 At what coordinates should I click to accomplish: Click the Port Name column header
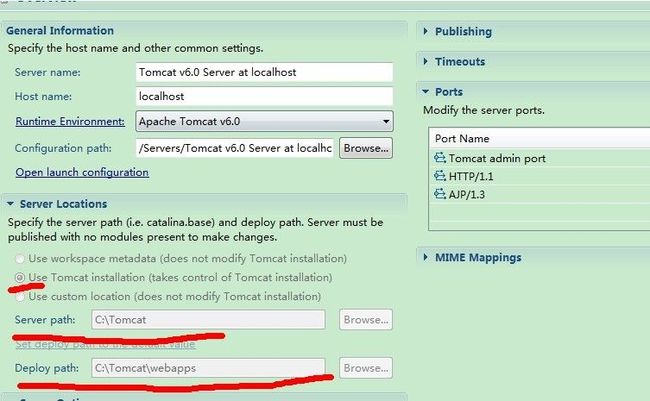[539, 138]
